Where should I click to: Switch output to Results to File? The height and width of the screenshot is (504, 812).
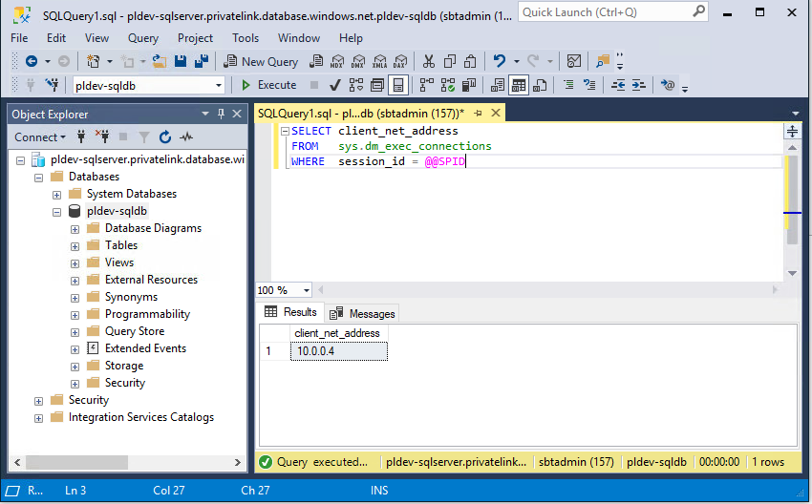(x=540, y=85)
